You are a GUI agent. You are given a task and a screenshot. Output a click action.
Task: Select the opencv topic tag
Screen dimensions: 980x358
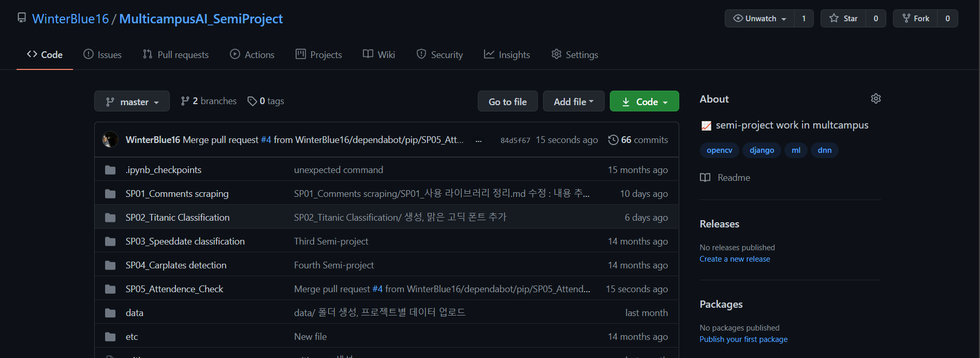(720, 150)
